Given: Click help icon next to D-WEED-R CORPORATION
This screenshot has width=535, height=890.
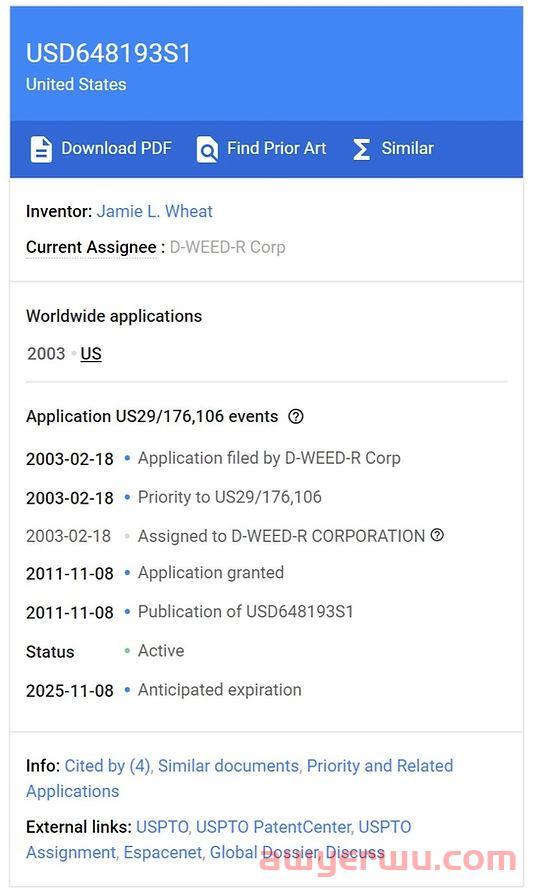Looking at the screenshot, I should (x=437, y=535).
